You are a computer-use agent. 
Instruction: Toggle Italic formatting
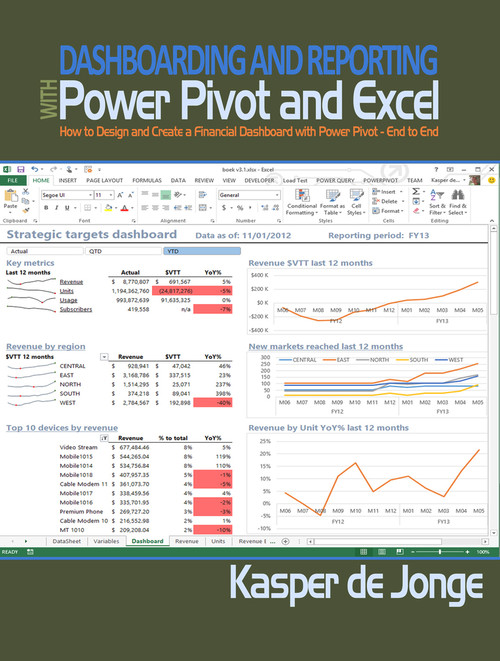tap(56, 207)
